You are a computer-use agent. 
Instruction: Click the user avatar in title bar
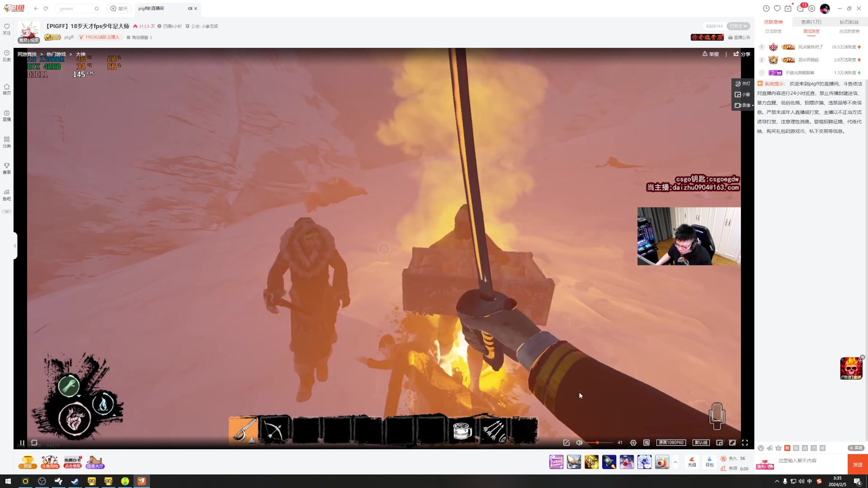coord(825,9)
